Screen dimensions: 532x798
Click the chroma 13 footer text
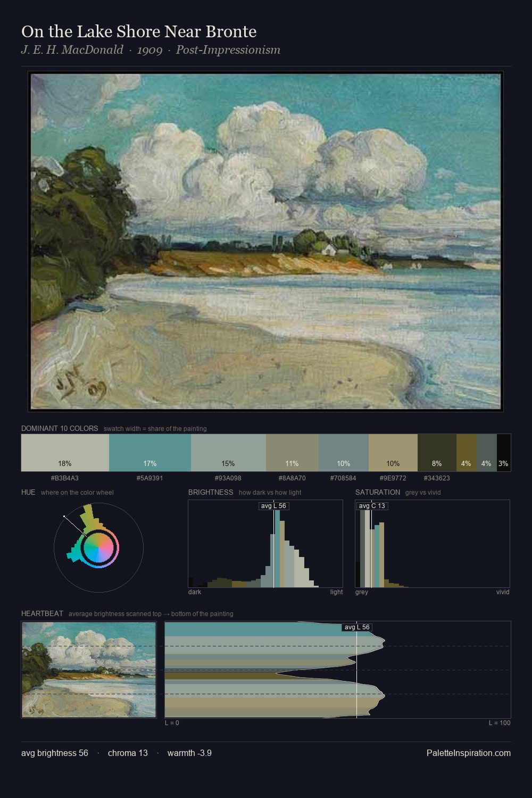(x=128, y=753)
